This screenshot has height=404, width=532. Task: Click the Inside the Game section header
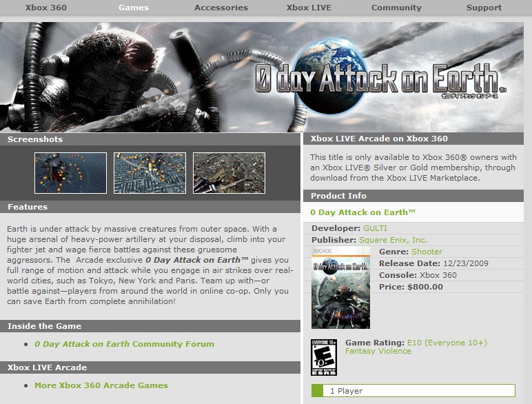150,326
